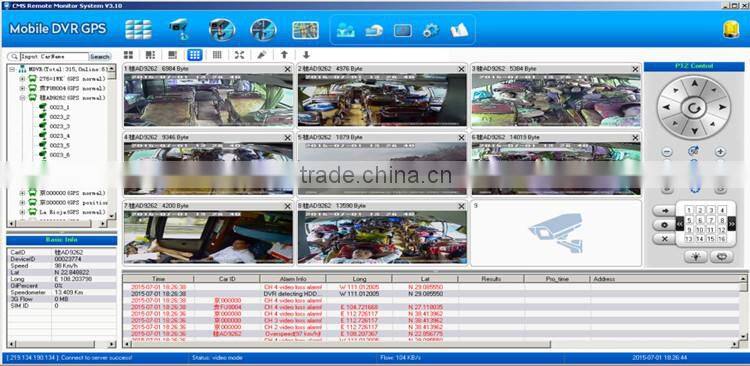Toggle the PTZ light bulb button
The image size is (750, 366).
tap(695, 257)
